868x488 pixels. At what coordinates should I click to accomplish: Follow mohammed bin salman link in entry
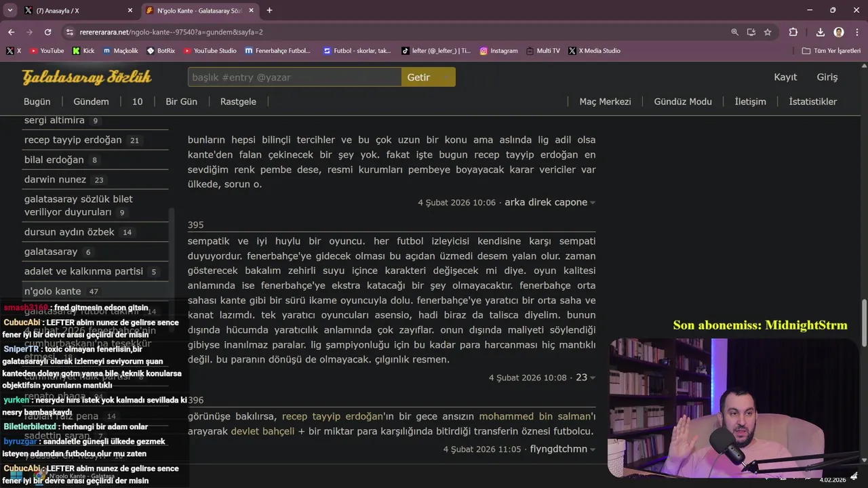point(537,416)
